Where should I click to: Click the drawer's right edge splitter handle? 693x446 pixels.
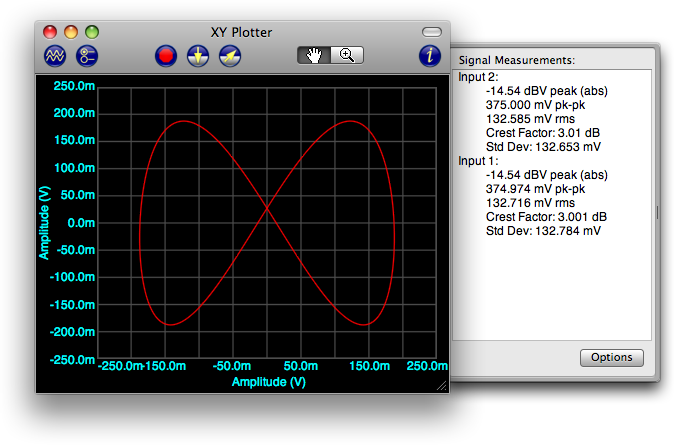pyautogui.click(x=657, y=212)
